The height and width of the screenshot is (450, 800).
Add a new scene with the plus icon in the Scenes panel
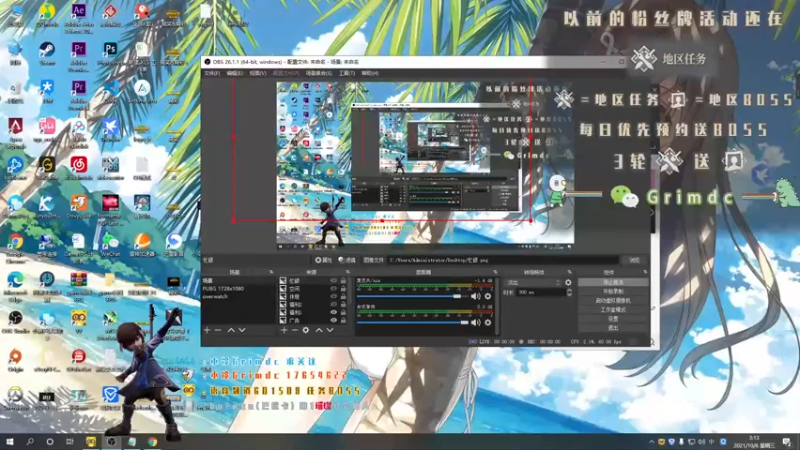click(207, 330)
